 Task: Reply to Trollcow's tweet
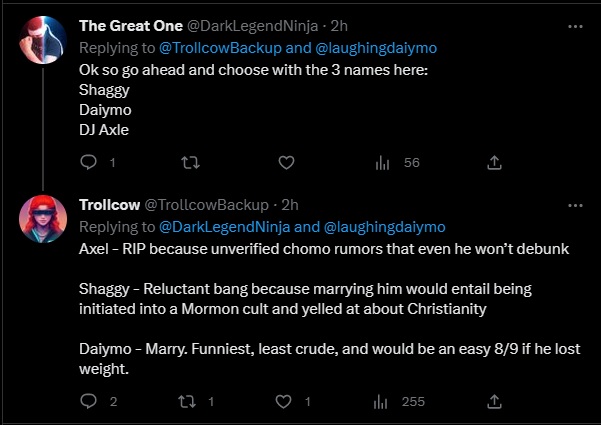click(x=88, y=402)
